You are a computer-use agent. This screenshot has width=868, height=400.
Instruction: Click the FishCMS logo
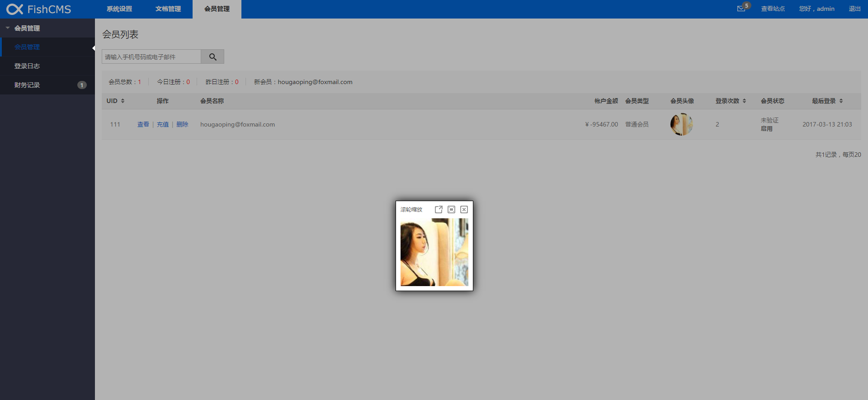(x=39, y=9)
